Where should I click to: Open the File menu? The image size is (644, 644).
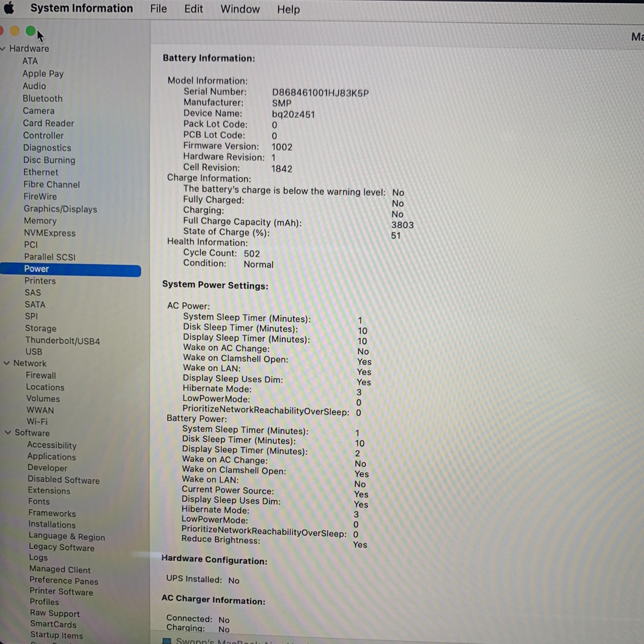tap(158, 9)
